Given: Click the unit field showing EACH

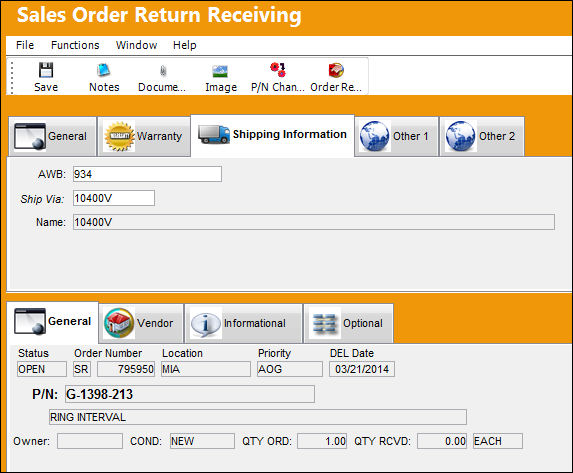Looking at the screenshot, I should (x=498, y=441).
